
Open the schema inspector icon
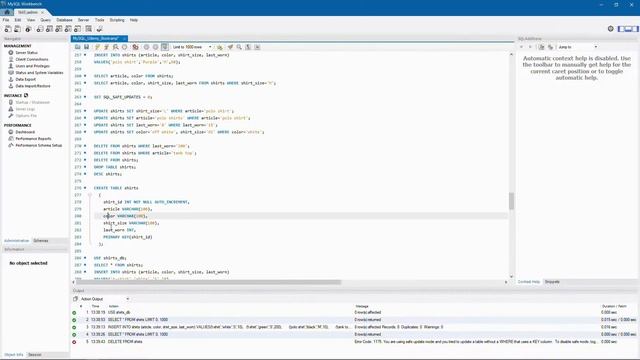tap(28, 29)
